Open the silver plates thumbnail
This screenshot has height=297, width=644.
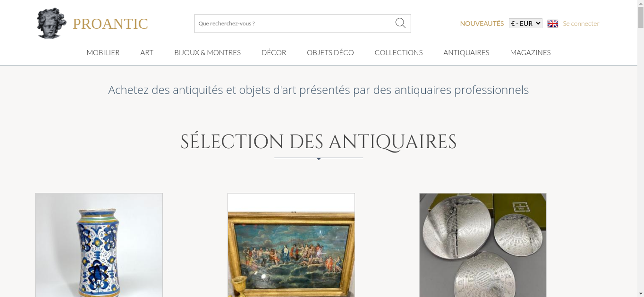click(483, 245)
